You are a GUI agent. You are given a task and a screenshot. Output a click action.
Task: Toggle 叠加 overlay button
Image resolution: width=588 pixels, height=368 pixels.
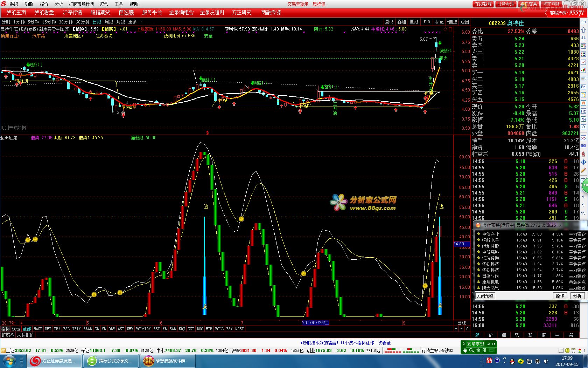(x=401, y=22)
